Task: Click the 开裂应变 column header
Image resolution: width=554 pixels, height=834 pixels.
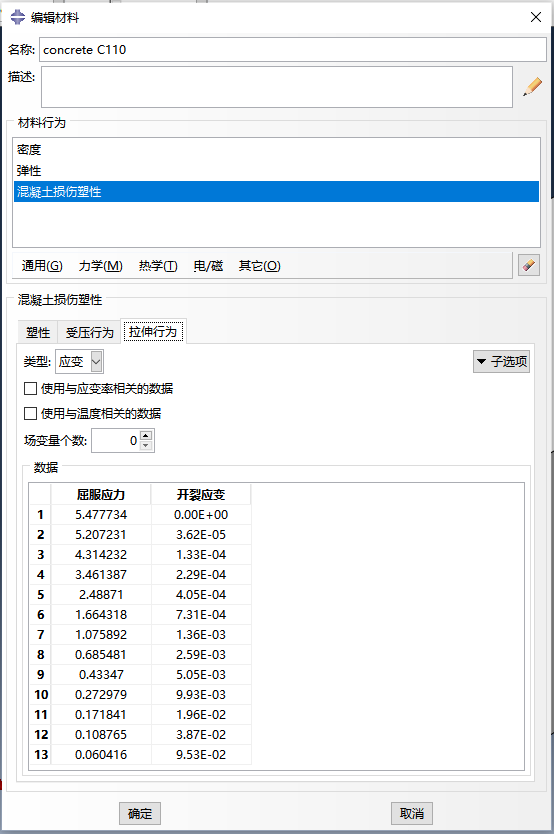Action: [201, 495]
